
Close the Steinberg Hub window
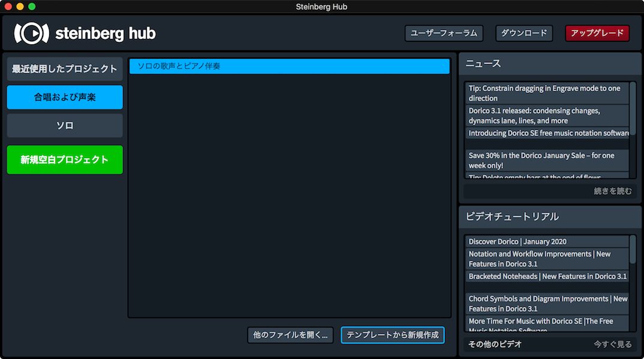(8, 7)
